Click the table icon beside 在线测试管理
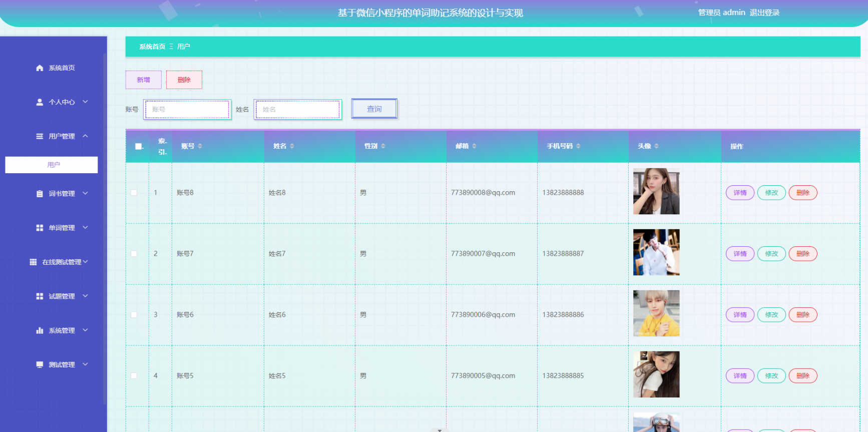This screenshot has height=432, width=868. pos(33,262)
